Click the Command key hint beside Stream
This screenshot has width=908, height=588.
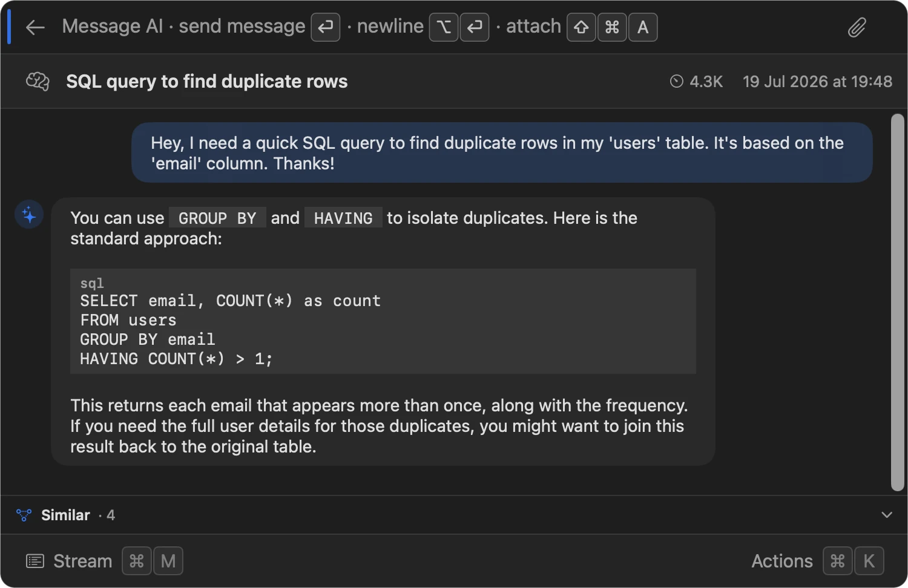coord(137,561)
